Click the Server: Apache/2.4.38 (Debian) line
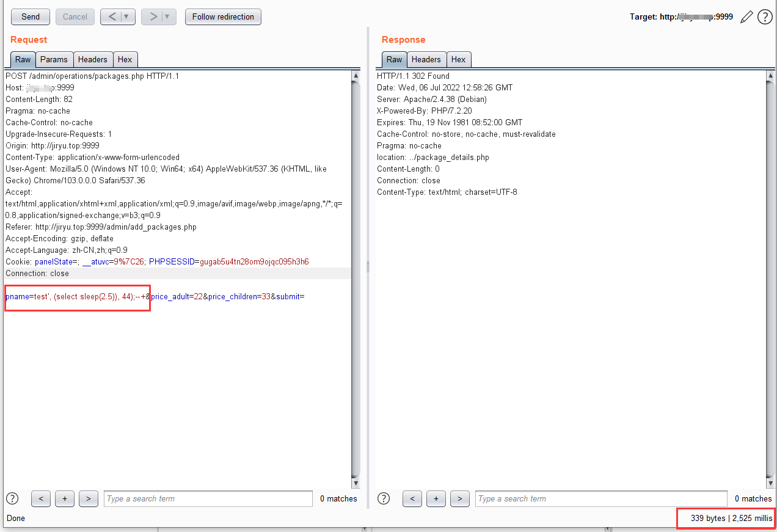Viewport: 777px width, 532px height. 432,99
